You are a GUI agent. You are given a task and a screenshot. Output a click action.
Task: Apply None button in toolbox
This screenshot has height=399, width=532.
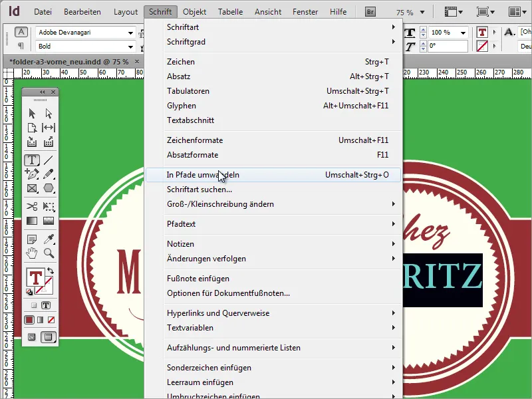click(51, 320)
